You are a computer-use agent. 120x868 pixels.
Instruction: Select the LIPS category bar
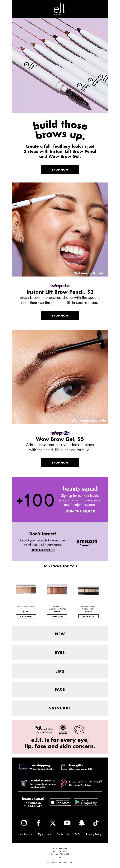[x=60, y=671]
